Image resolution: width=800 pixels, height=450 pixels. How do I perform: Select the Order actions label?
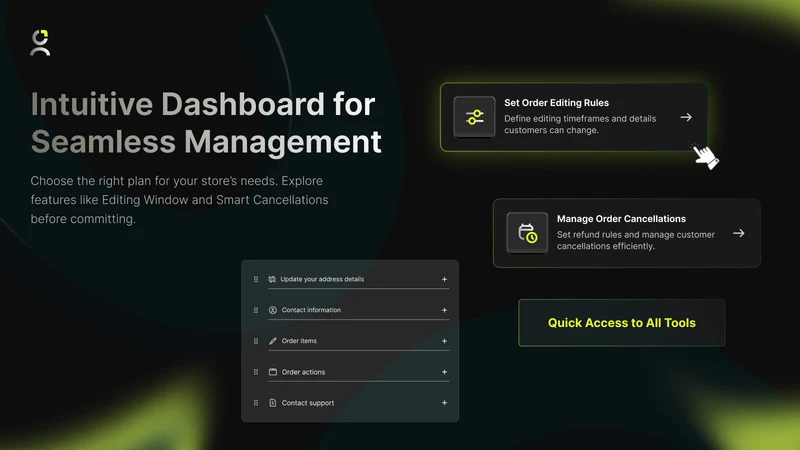303,372
